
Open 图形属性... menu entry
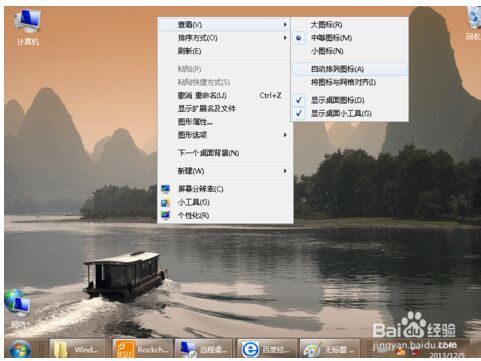(x=225, y=122)
